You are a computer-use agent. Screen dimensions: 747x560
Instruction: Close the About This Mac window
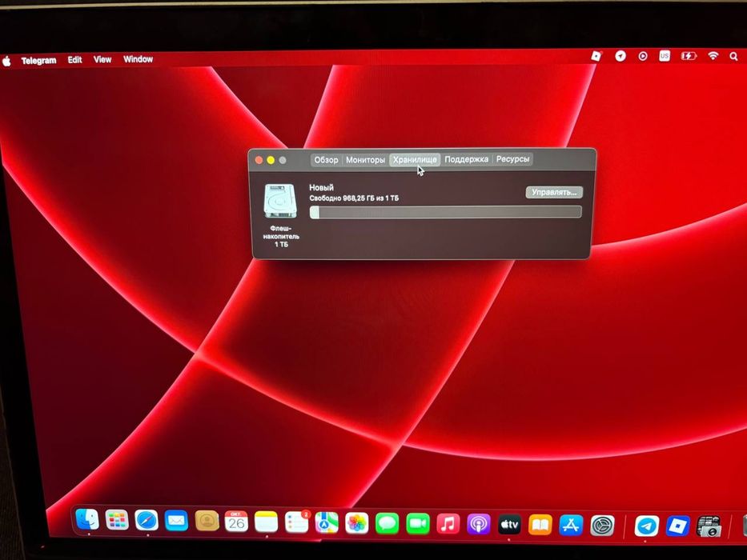pyautogui.click(x=259, y=160)
